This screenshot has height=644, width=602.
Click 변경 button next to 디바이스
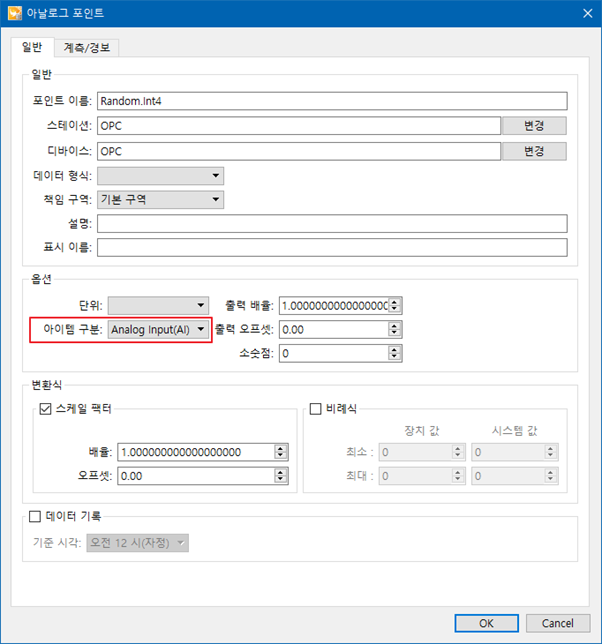click(534, 151)
